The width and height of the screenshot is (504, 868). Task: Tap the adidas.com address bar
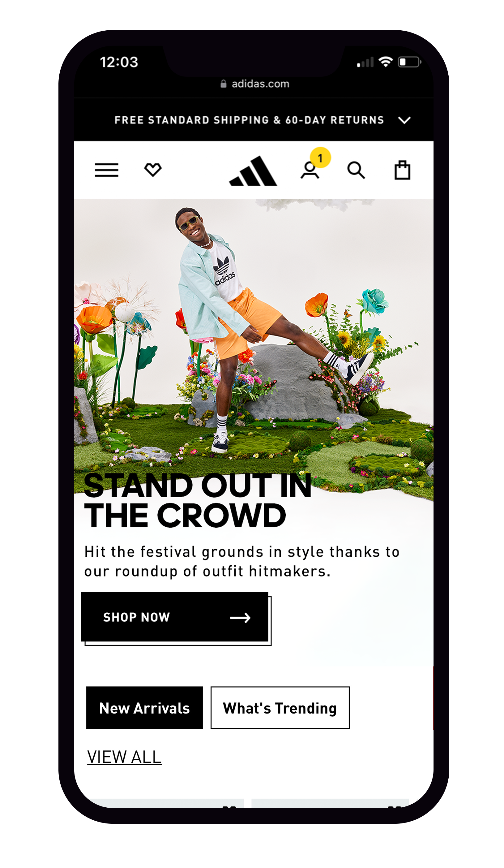255,84
